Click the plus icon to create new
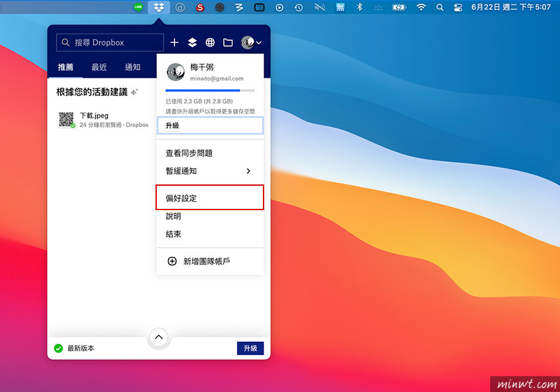Viewport: 560px width, 392px height. pos(175,42)
